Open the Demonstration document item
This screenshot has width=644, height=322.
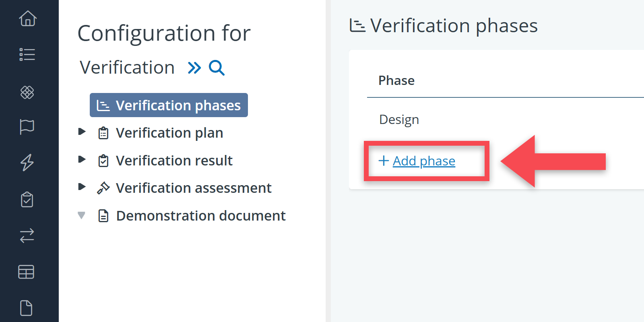(200, 216)
